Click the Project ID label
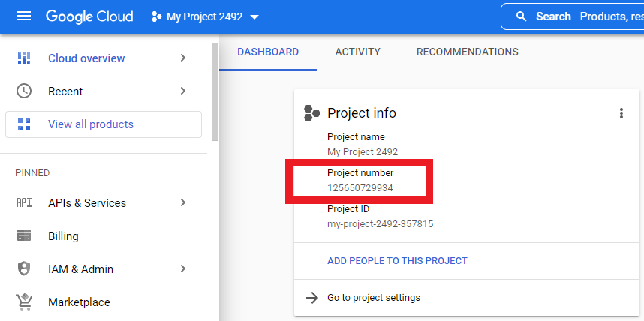Screen dimensions: 644x321 [348, 209]
